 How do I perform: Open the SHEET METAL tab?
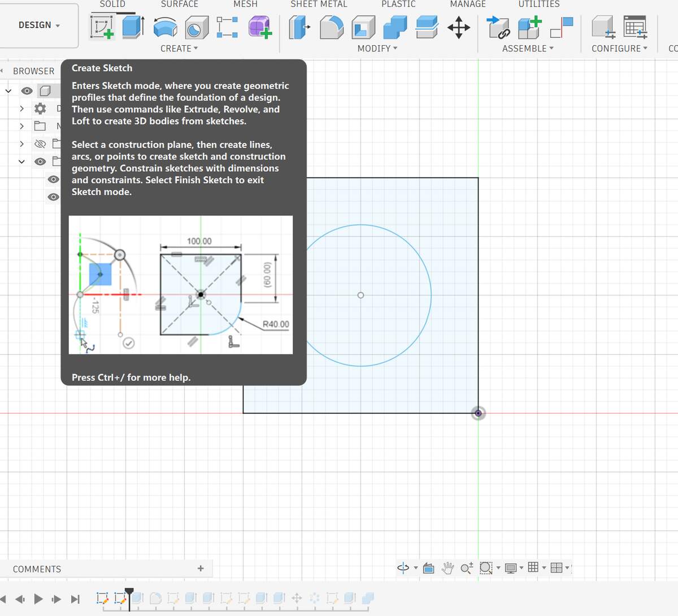pyautogui.click(x=319, y=5)
